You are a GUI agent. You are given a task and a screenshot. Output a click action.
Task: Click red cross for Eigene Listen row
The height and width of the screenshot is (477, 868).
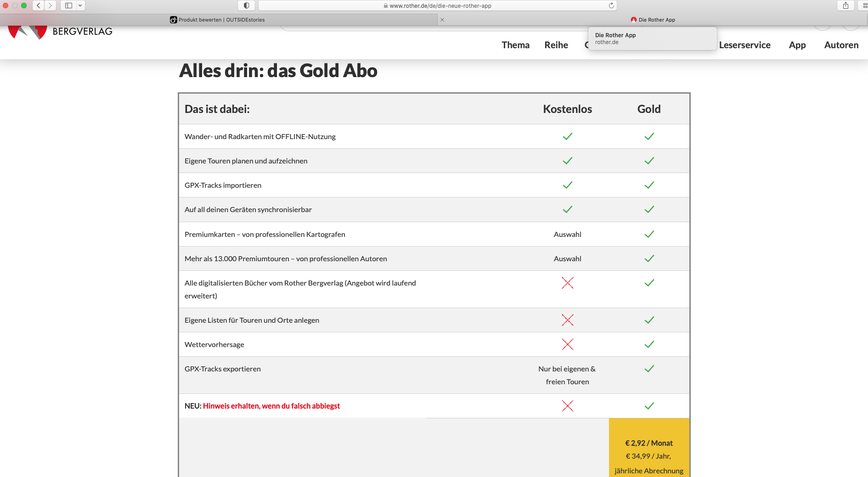click(568, 320)
